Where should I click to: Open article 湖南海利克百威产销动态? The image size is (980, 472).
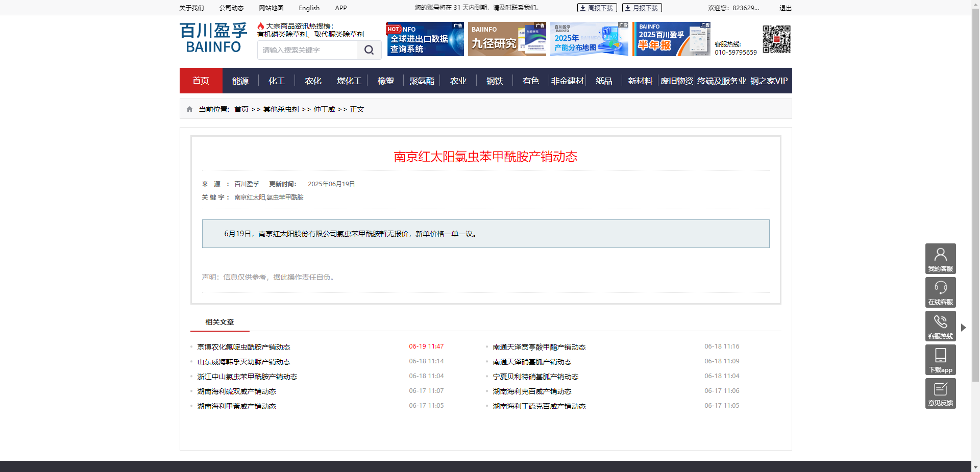pyautogui.click(x=532, y=391)
